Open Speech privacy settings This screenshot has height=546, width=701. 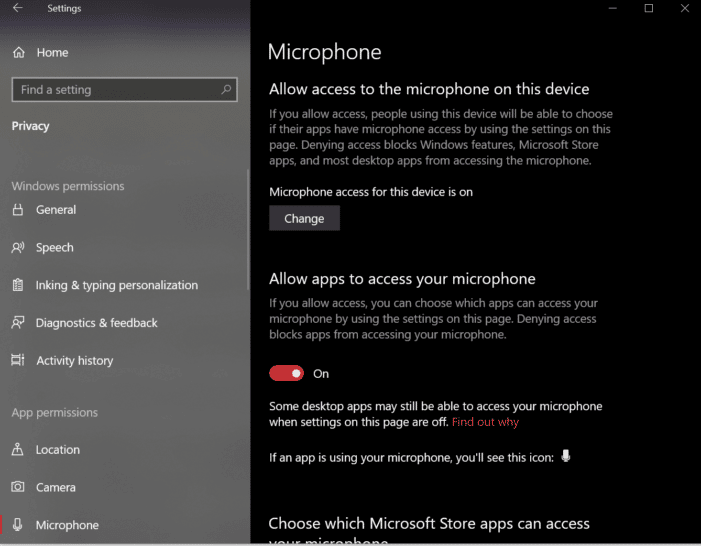[54, 248]
